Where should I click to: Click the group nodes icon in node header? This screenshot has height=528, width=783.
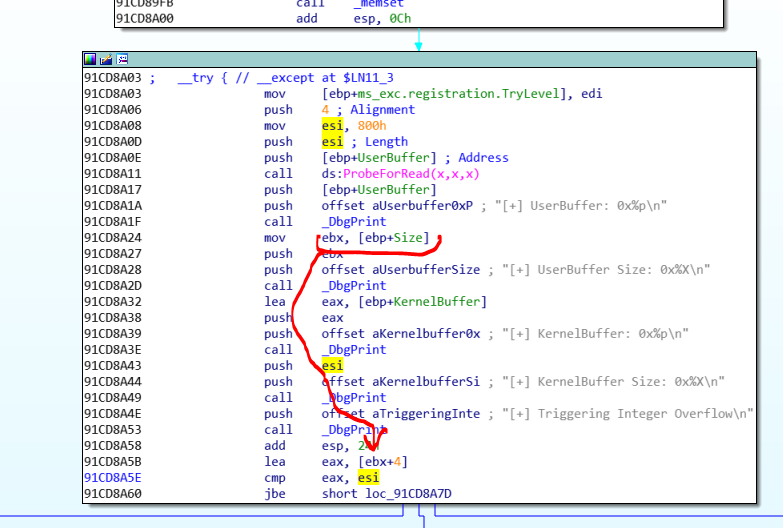[x=121, y=59]
